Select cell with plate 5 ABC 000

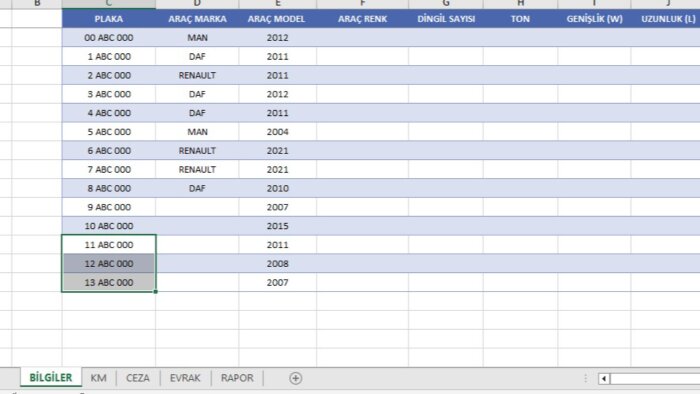[108, 132]
